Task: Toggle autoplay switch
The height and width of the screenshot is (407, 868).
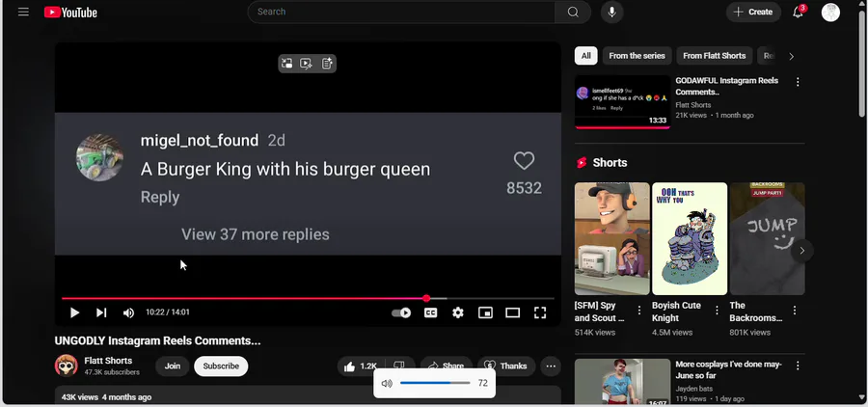Action: pyautogui.click(x=401, y=312)
